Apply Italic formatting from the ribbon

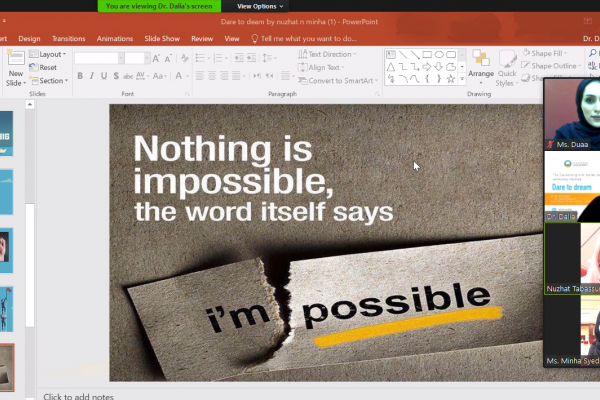92,76
